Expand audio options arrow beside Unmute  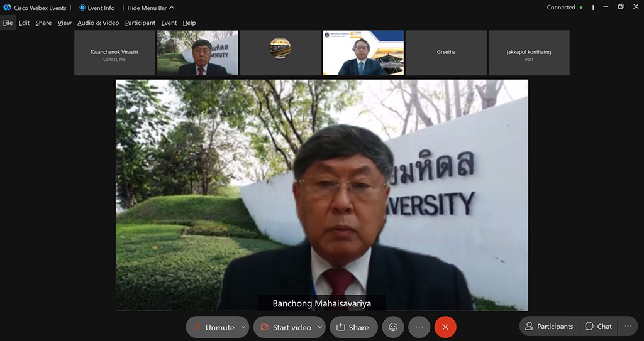click(x=243, y=327)
